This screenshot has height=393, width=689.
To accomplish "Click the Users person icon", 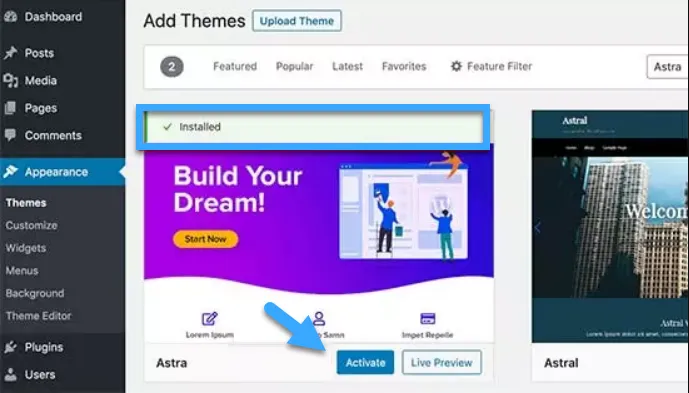I will tap(11, 375).
